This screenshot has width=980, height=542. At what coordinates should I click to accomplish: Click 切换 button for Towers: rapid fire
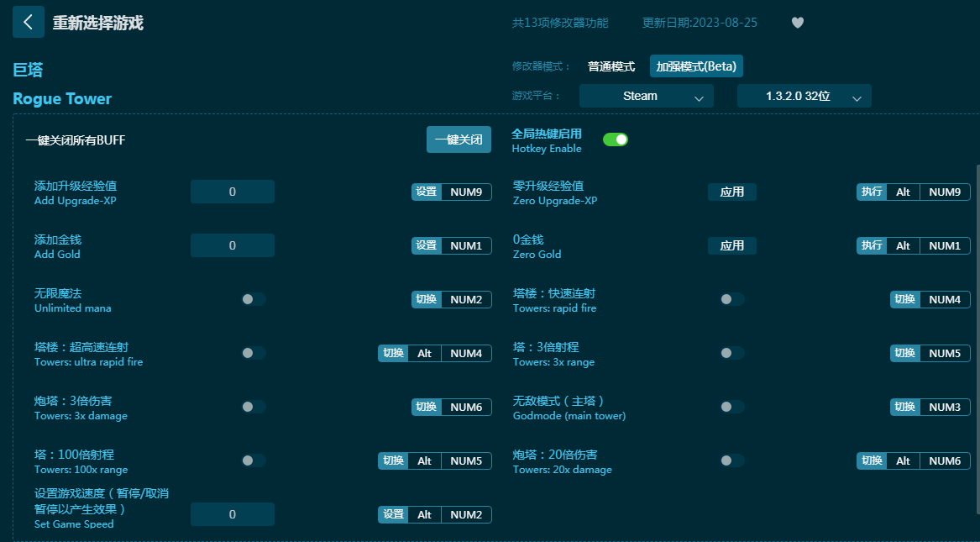(x=905, y=299)
